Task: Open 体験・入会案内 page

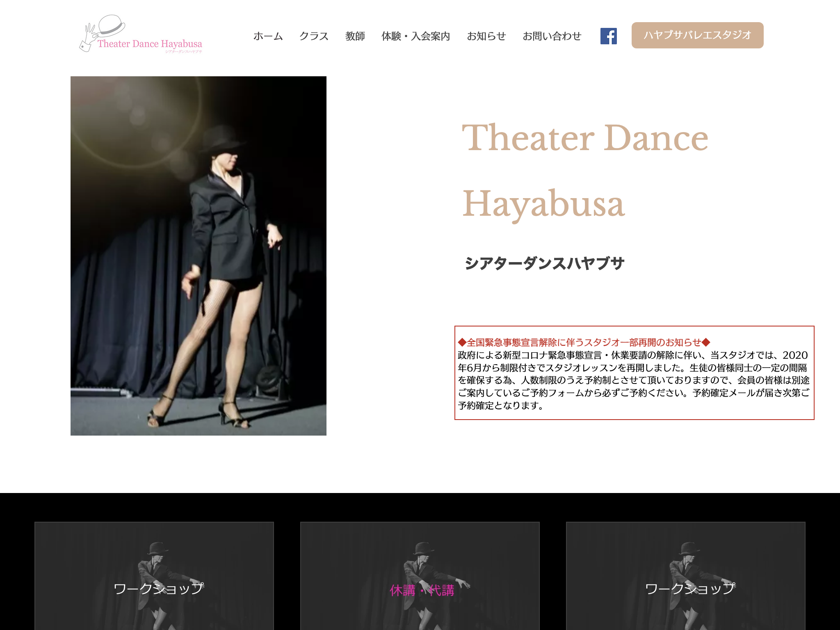Action: click(415, 37)
